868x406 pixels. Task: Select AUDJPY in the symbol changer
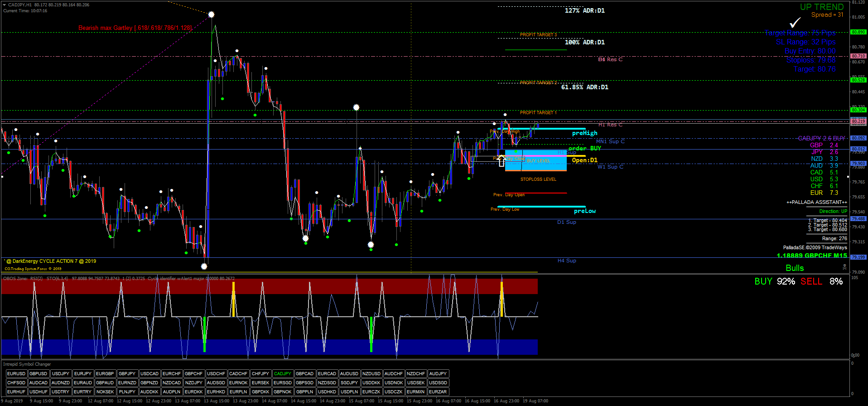tap(438, 374)
